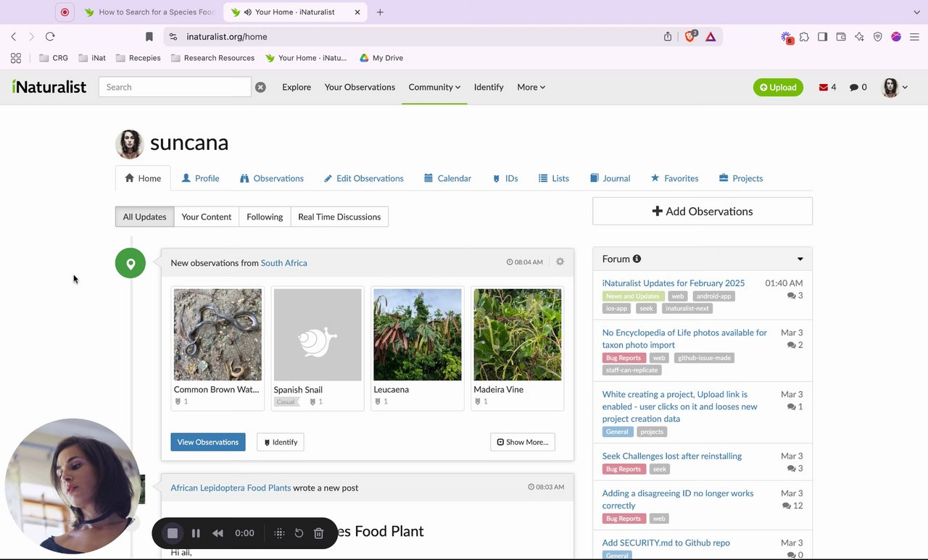The height and width of the screenshot is (560, 928).
Task: Select the Your Content filter
Action: (207, 217)
